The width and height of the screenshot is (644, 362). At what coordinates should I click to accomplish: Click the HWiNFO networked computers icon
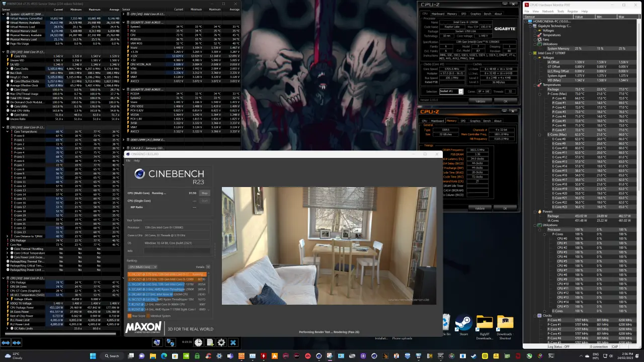pos(171,343)
